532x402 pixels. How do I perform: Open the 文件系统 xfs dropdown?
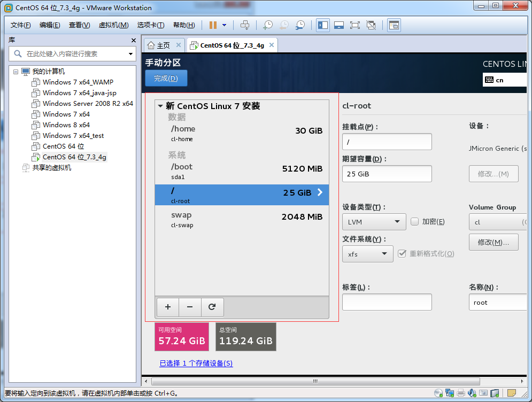367,254
